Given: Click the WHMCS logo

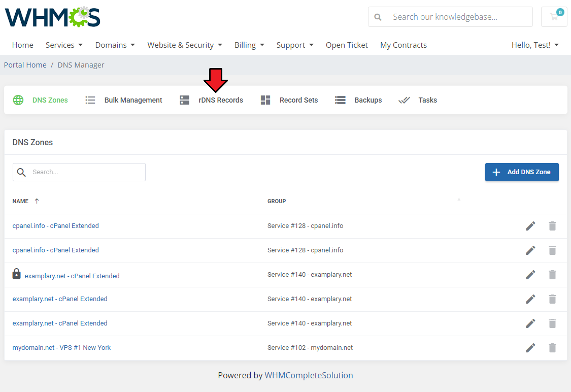Looking at the screenshot, I should pos(52,17).
